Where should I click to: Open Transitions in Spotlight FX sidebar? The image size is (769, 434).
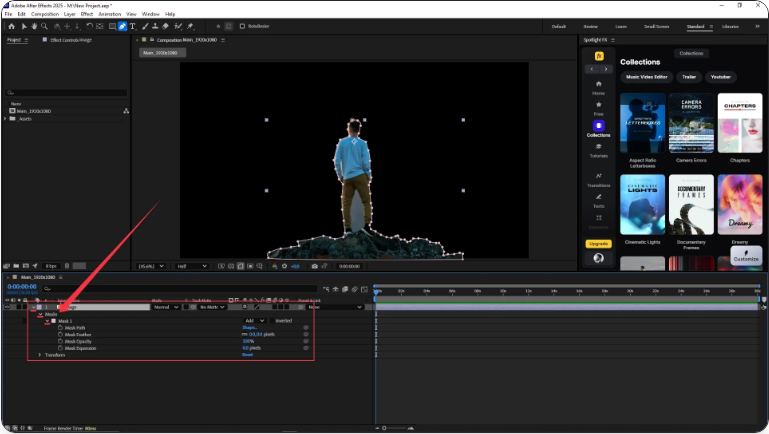[x=598, y=179]
